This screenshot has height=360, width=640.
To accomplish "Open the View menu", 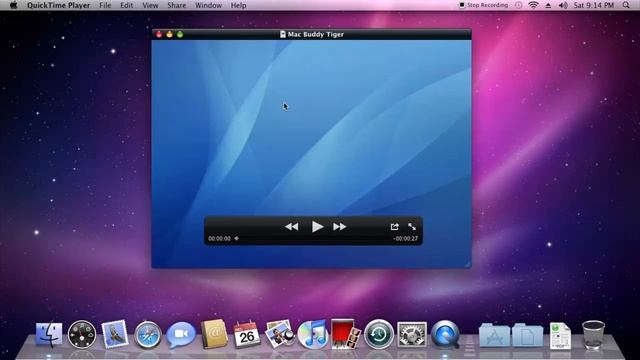I will tap(150, 5).
